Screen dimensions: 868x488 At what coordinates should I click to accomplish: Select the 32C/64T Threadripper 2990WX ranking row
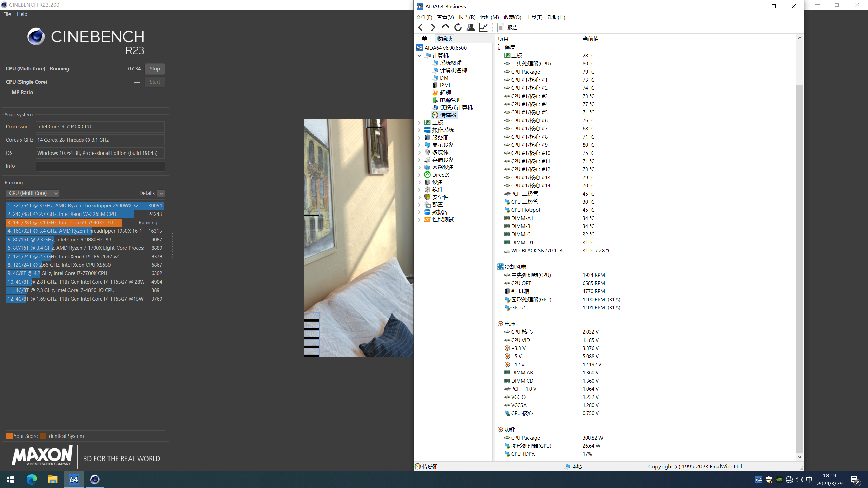pos(85,206)
